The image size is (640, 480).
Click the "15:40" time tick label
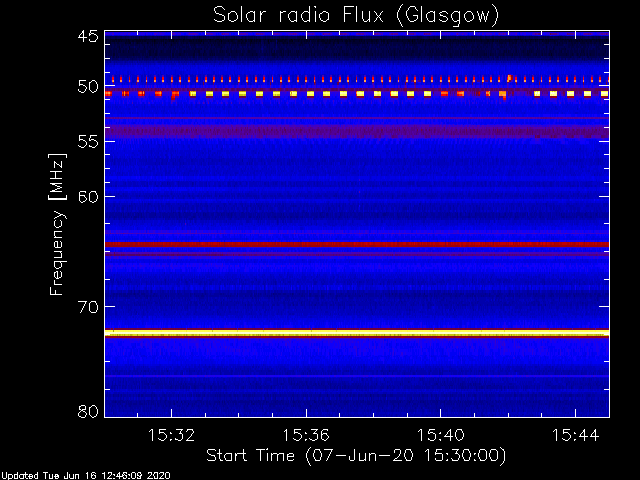(440, 435)
